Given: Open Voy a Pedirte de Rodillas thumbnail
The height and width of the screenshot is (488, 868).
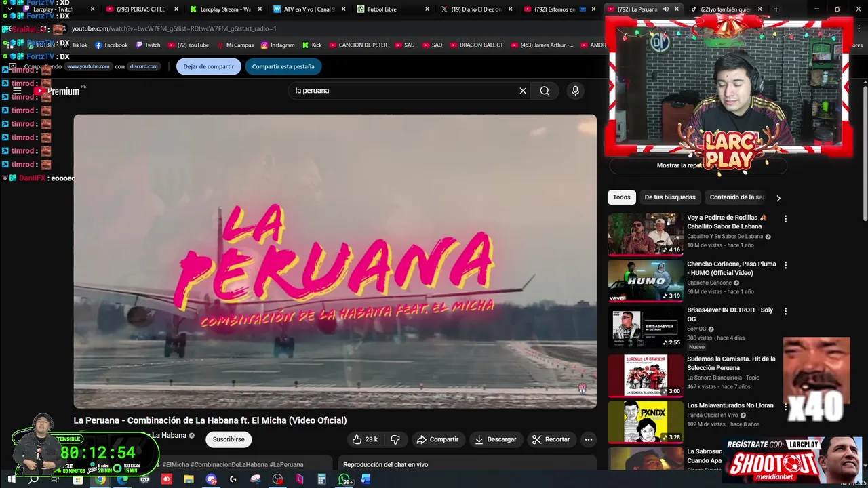Looking at the screenshot, I should pos(646,235).
